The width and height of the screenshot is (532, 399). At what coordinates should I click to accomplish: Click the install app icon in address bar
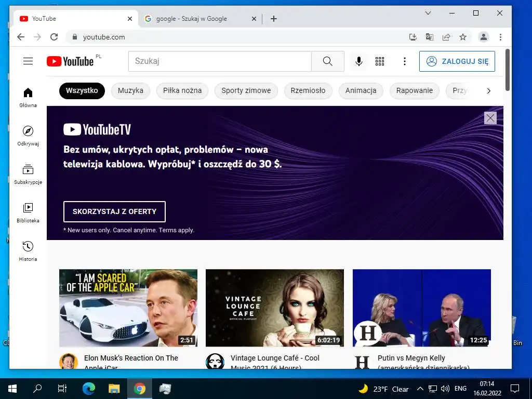coord(413,37)
